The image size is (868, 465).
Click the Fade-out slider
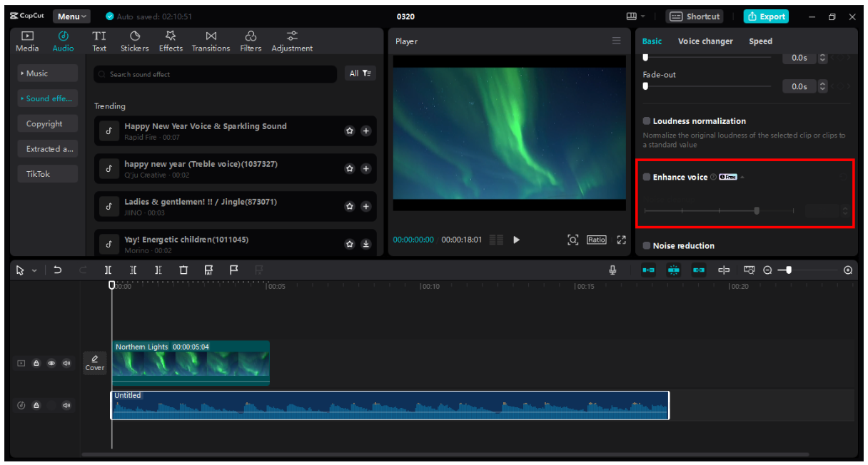707,86
